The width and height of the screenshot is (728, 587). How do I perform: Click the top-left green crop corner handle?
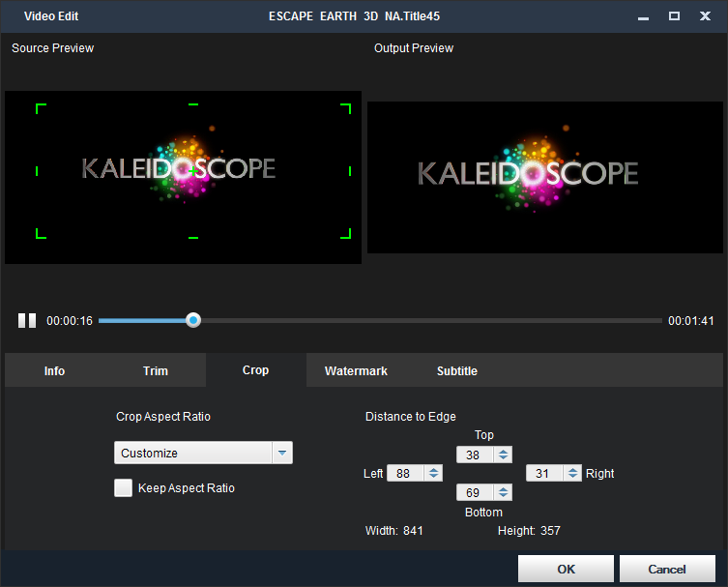coord(41,108)
